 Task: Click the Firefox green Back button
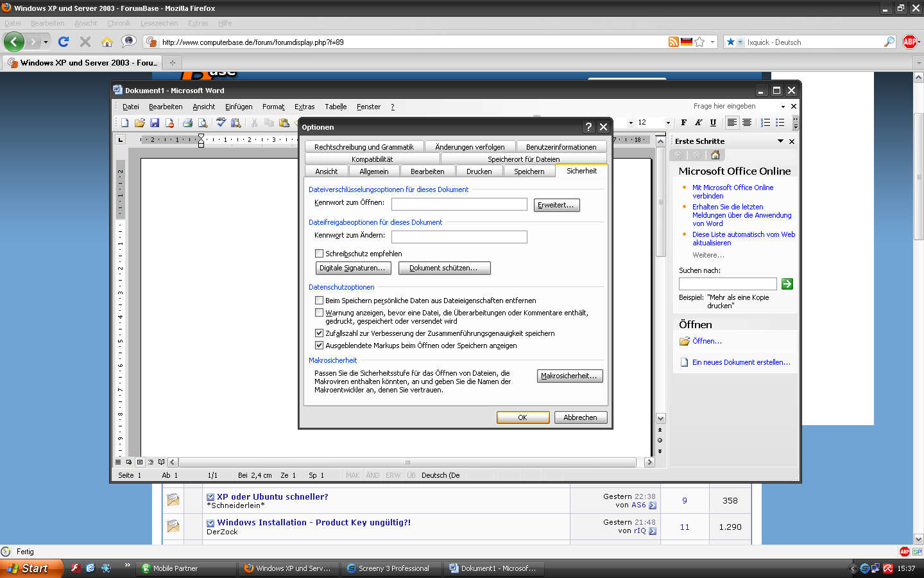(14, 42)
